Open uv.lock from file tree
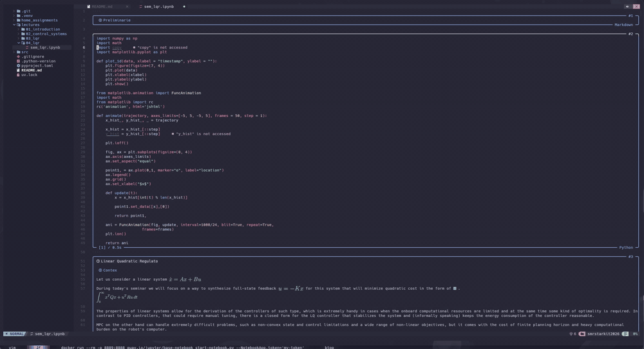Viewport: 644px width, 349px height. coord(29,75)
